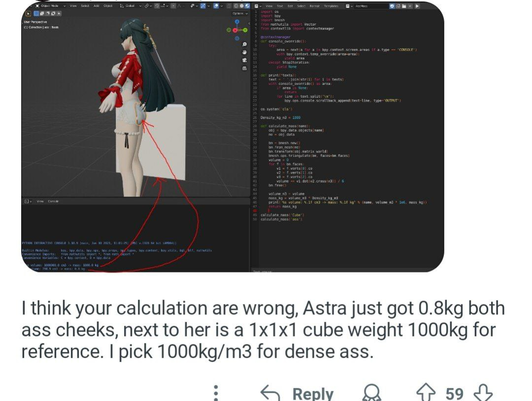Toggle the camera view icon in the viewport
Image resolution: width=532 pixels, height=401 pixels.
244,60
